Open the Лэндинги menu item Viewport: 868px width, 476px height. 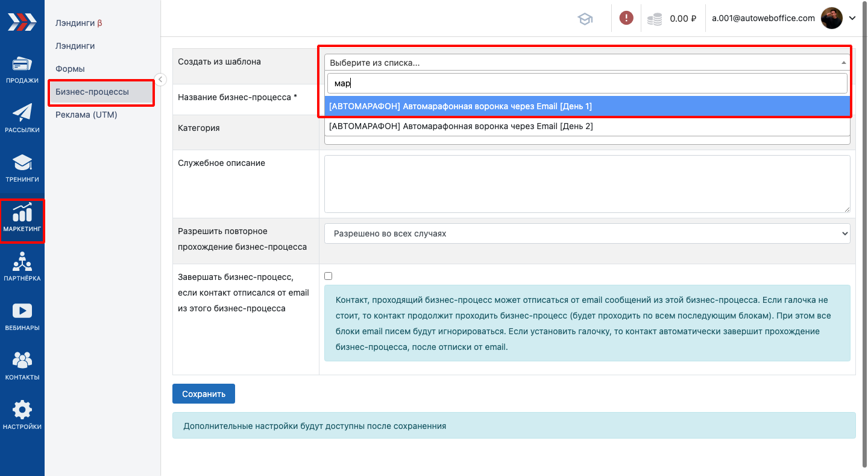75,46
